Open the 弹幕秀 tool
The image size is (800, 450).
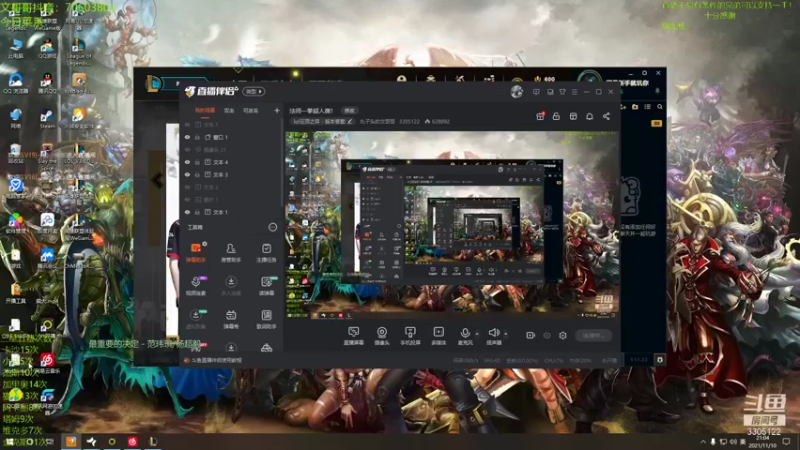[x=231, y=319]
